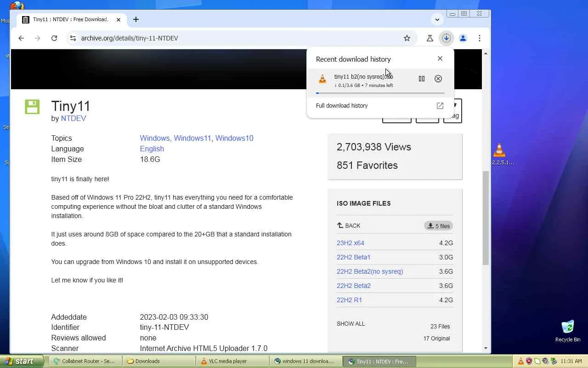
Task: Click the Internet Archive HTML5 Uploader 1.7.0 text
Action: coord(204,349)
